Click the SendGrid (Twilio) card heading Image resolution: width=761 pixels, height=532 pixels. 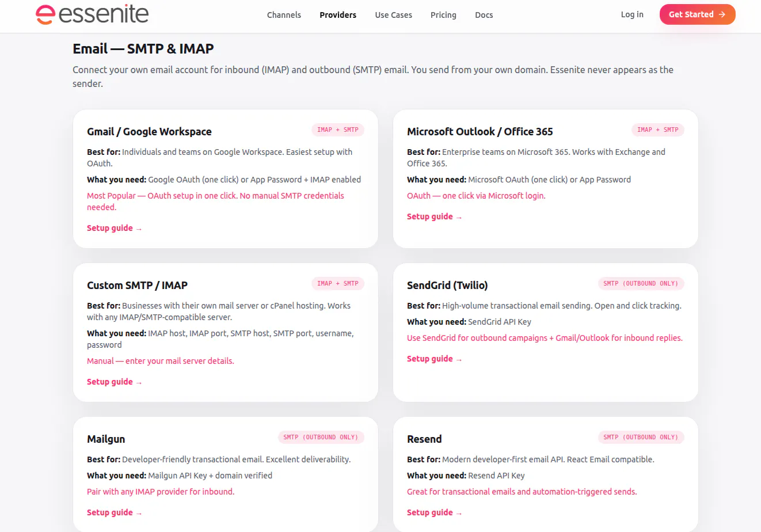click(447, 286)
